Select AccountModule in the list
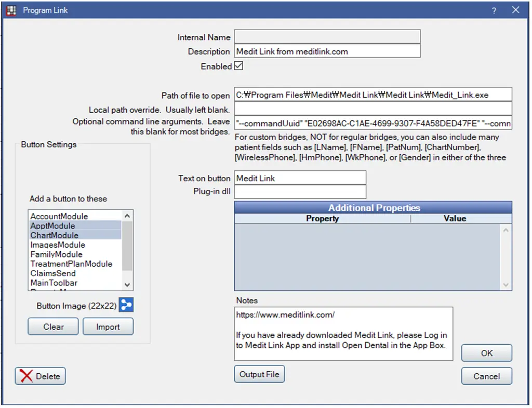The height and width of the screenshot is (408, 532). click(75, 216)
